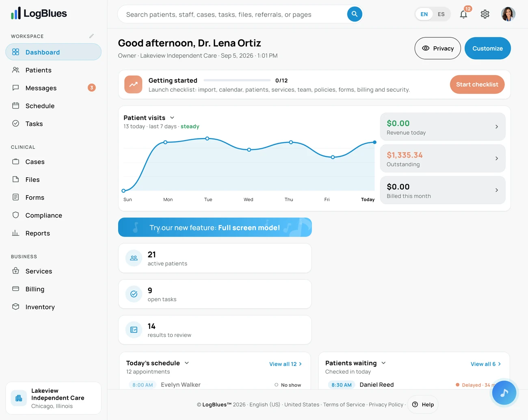Open Patients in sidebar

point(53,70)
